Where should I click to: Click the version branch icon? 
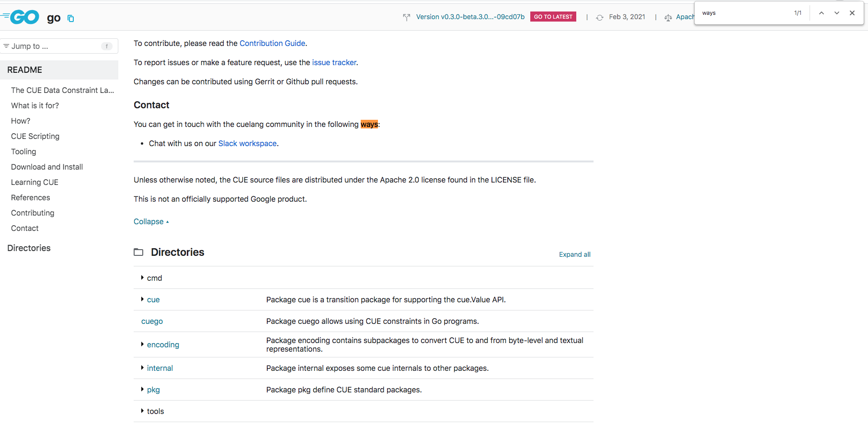pyautogui.click(x=407, y=17)
